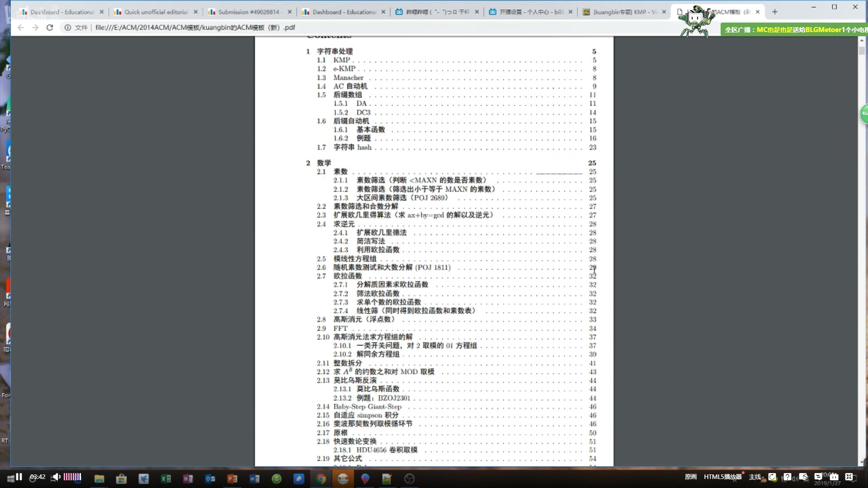The image size is (868, 488).
Task: Toggle web fullscreen in the player overlay
Action: (850, 477)
